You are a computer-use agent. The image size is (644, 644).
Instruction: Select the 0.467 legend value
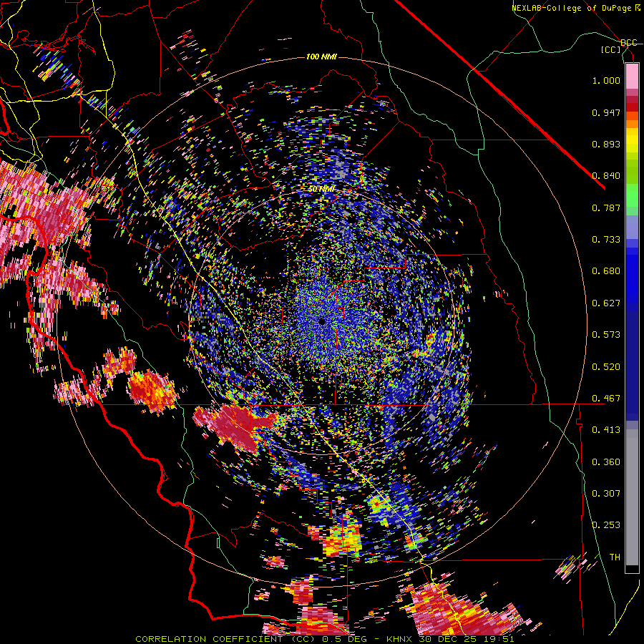pyautogui.click(x=606, y=399)
